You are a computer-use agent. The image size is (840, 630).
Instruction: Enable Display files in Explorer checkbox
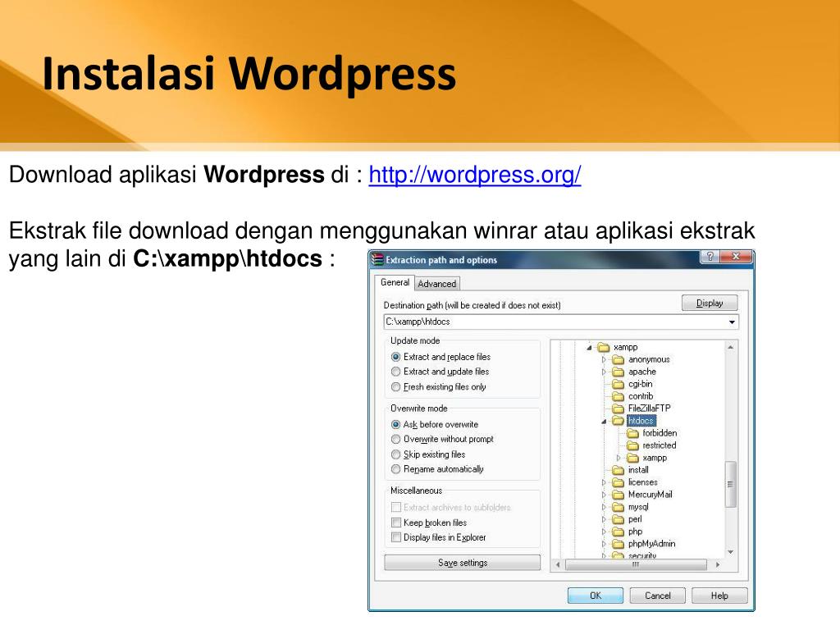pos(396,536)
